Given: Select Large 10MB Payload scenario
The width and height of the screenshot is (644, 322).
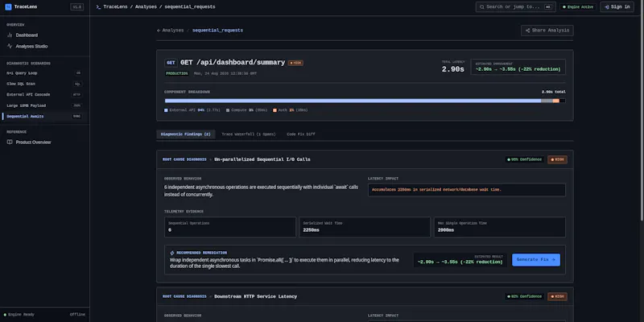Looking at the screenshot, I should point(44,105).
